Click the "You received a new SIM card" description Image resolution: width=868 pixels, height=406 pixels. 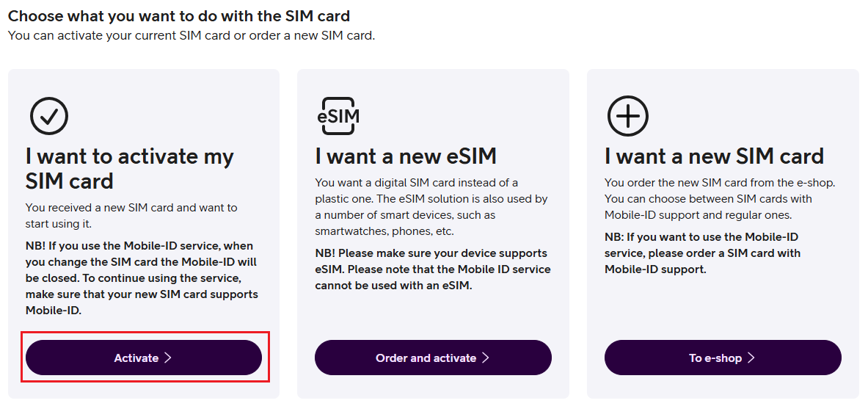pos(131,215)
